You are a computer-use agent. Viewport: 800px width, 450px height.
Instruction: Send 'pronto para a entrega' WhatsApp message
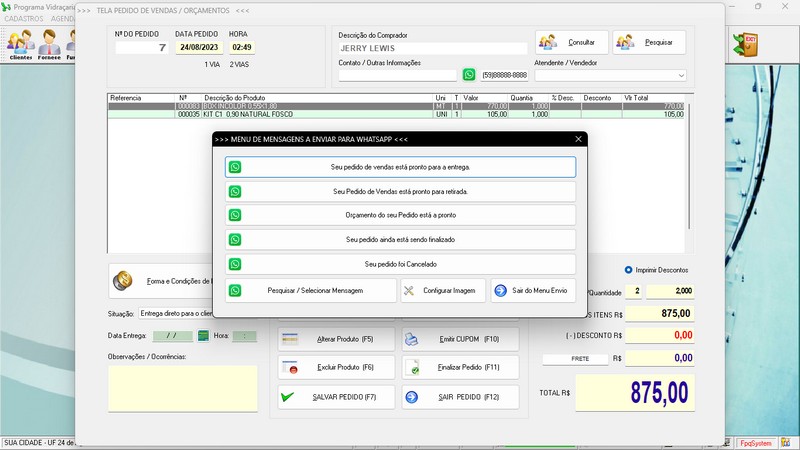[401, 167]
